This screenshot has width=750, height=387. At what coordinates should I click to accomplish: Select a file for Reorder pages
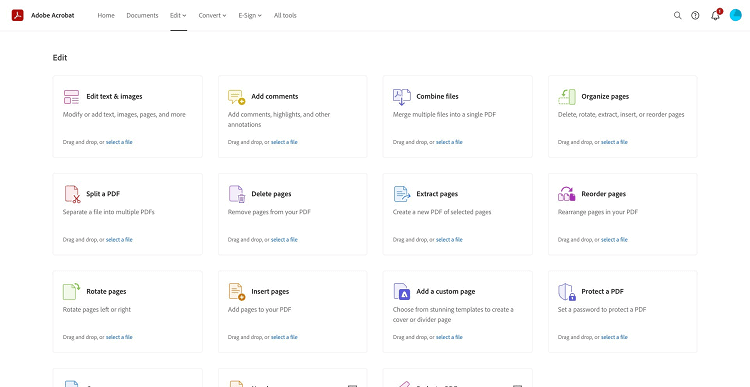614,240
